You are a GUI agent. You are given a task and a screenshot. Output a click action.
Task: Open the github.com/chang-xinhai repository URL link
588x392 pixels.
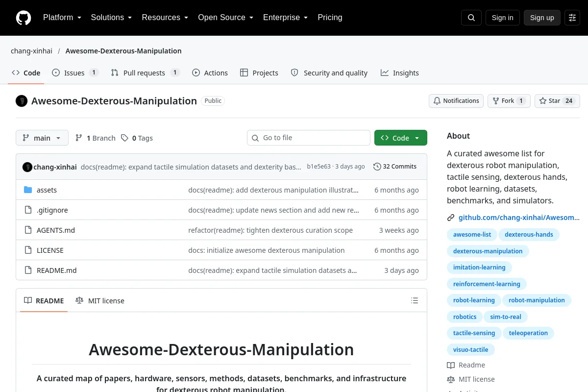519,218
